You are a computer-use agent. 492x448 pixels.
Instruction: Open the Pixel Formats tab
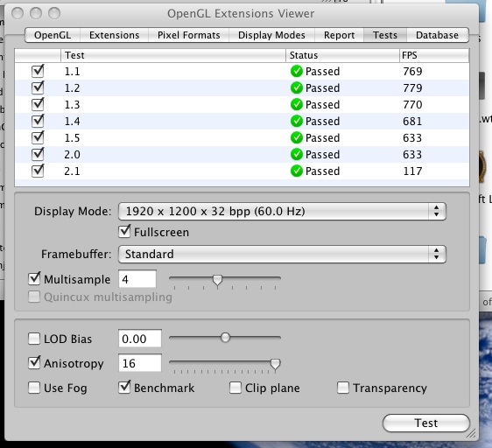pos(188,35)
